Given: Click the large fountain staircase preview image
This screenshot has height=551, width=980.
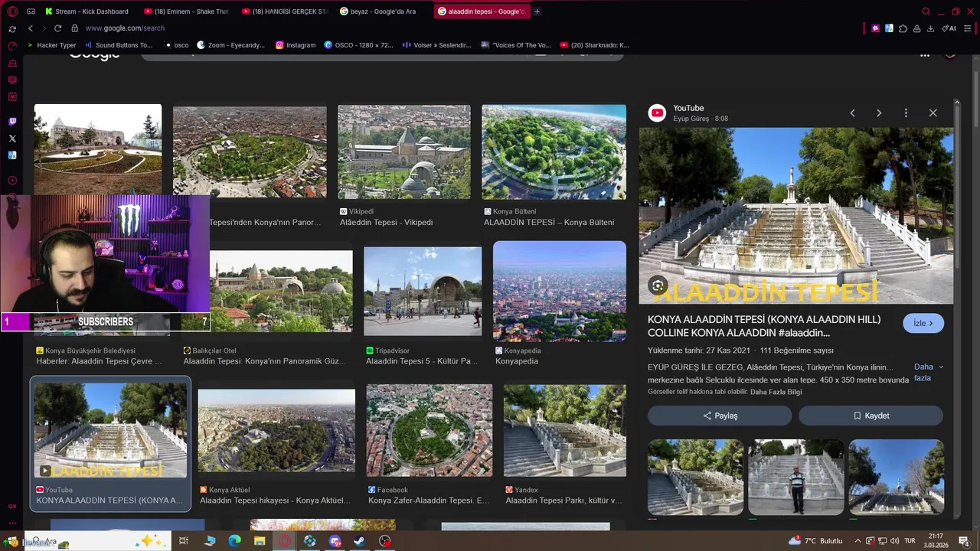Looking at the screenshot, I should [x=796, y=216].
